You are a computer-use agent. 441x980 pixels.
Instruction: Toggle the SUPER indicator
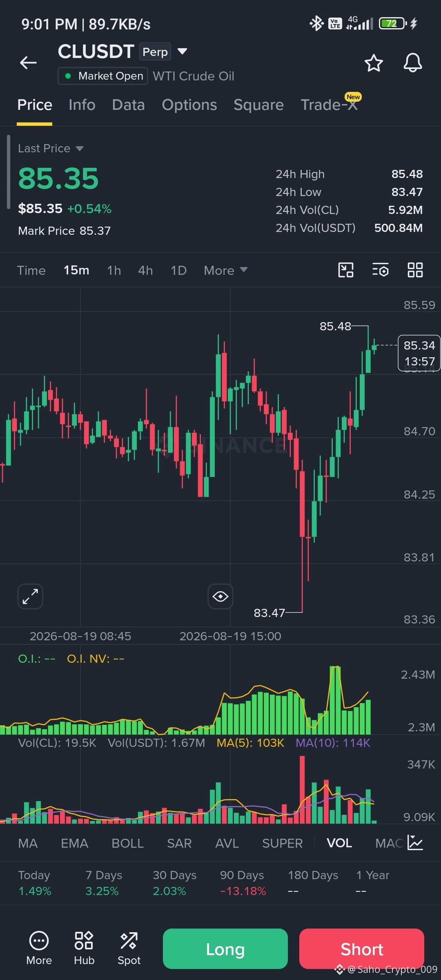click(283, 843)
